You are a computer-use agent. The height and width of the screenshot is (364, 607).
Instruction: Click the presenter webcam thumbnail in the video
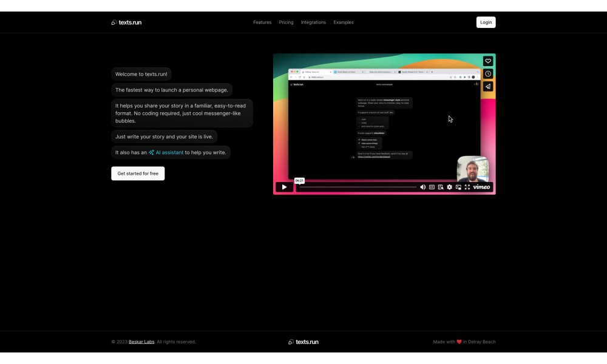[x=473, y=169]
